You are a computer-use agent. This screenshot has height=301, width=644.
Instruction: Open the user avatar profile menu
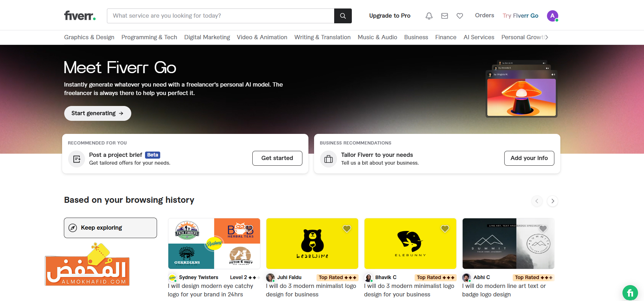(553, 16)
